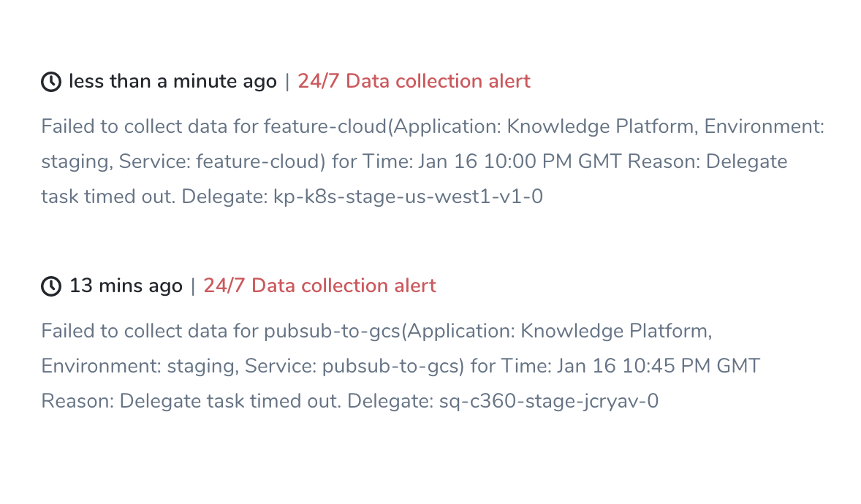Image resolution: width=861 pixels, height=504 pixels.
Task: Click 'Reason: Delegate task timed out' in second alert
Action: click(191, 401)
